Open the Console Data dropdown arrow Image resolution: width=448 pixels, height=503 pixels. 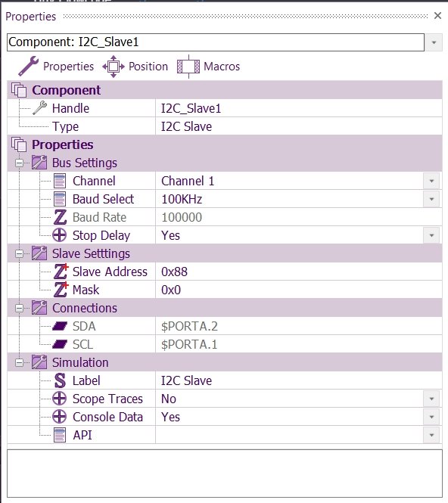coord(431,417)
